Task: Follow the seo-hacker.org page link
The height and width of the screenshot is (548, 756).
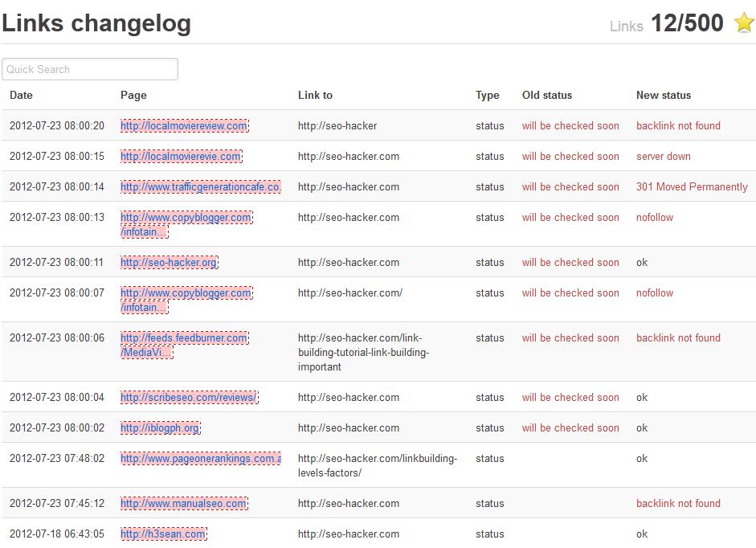Action: click(169, 263)
